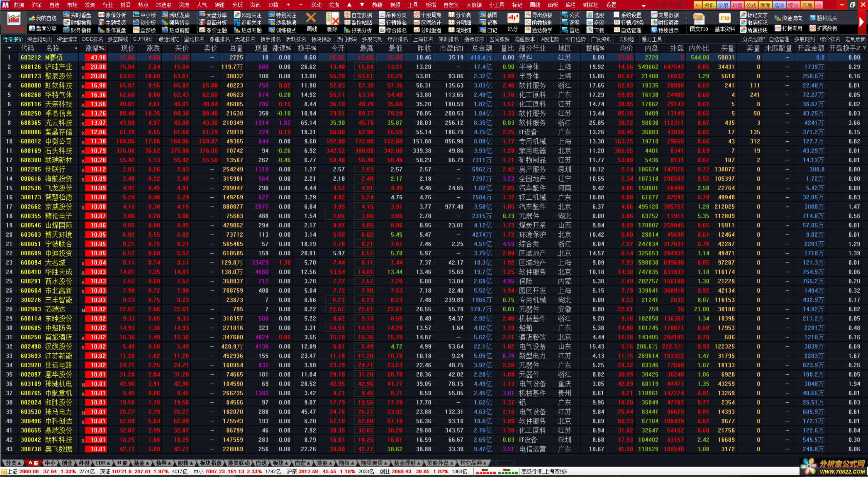
Task: Open 题材龙头 theme leaders
Action: tap(823, 18)
